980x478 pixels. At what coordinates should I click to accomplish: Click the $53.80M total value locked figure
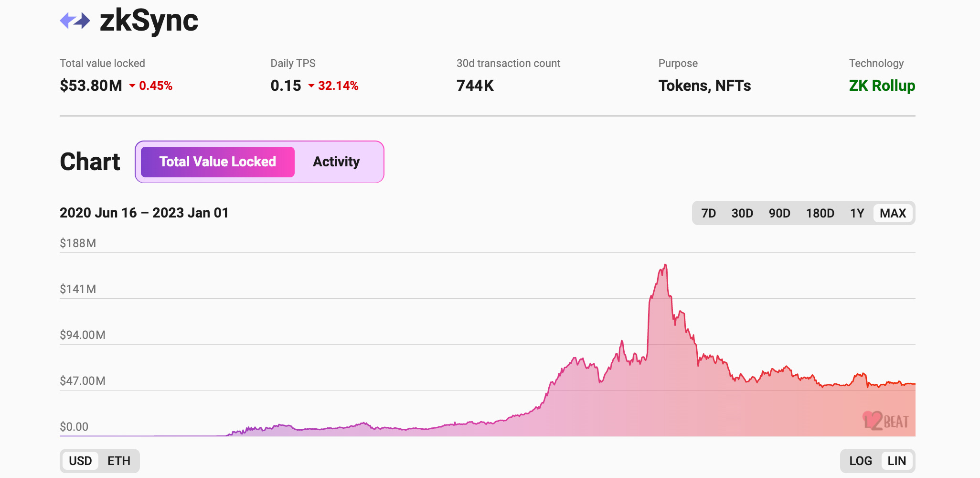[x=91, y=86]
